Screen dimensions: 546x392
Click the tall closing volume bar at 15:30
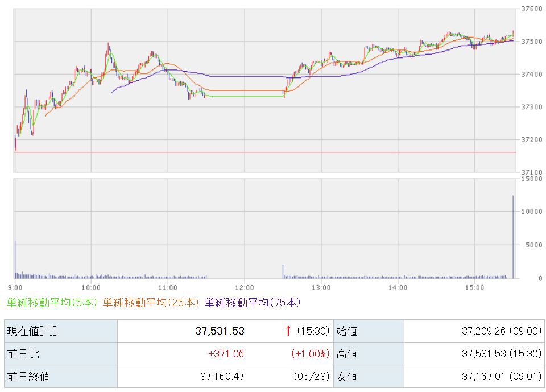click(513, 237)
